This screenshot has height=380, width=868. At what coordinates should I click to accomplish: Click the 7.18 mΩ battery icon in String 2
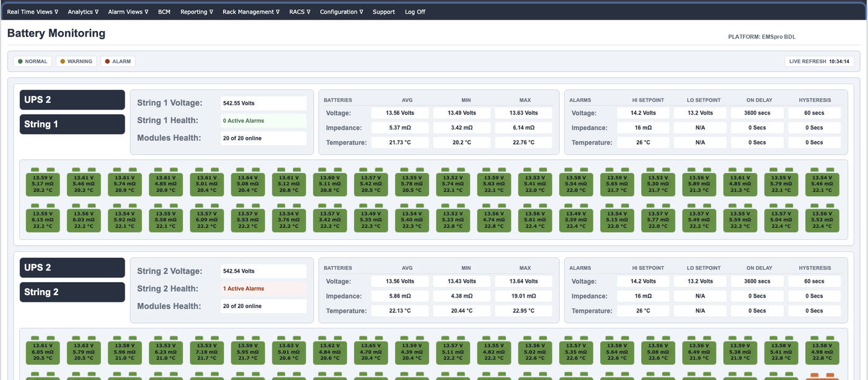pyautogui.click(x=207, y=350)
